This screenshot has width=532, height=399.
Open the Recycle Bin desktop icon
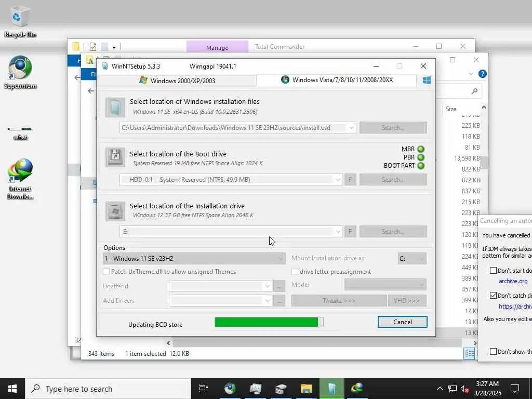(x=20, y=22)
